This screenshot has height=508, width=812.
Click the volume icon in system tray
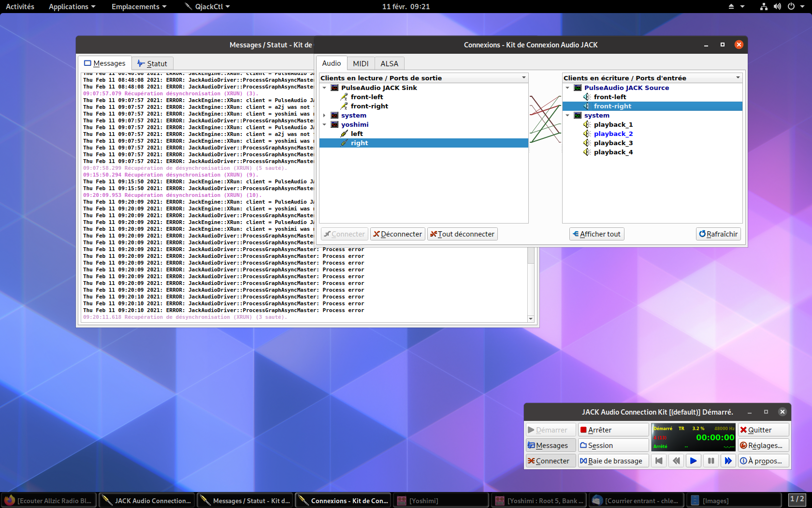pyautogui.click(x=777, y=7)
